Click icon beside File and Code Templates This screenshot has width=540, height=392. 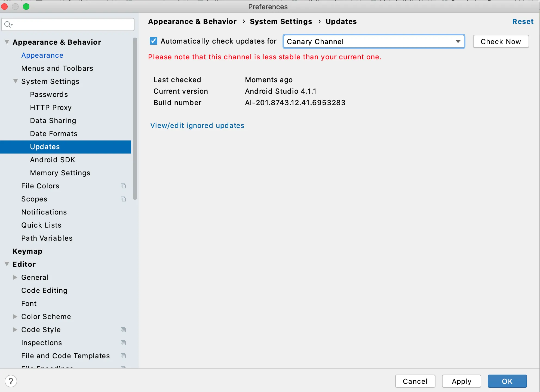(123, 356)
